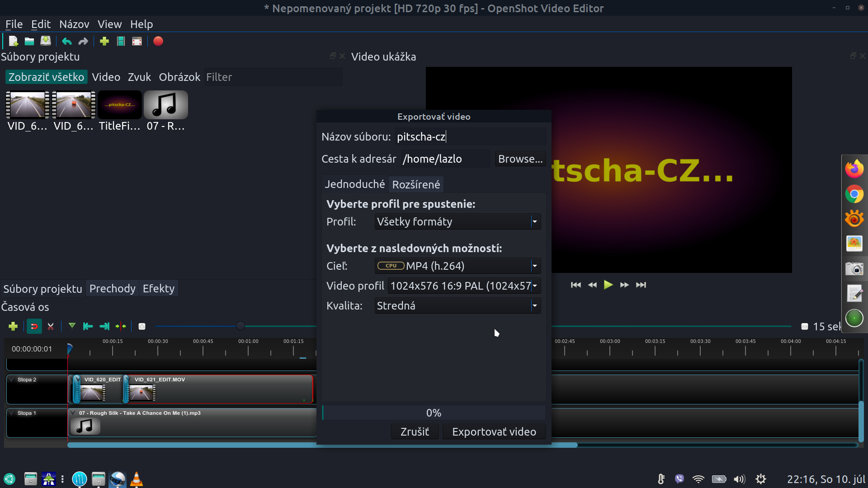Screen dimensions: 868x488
Task: Open the Názov menu
Action: click(x=74, y=24)
